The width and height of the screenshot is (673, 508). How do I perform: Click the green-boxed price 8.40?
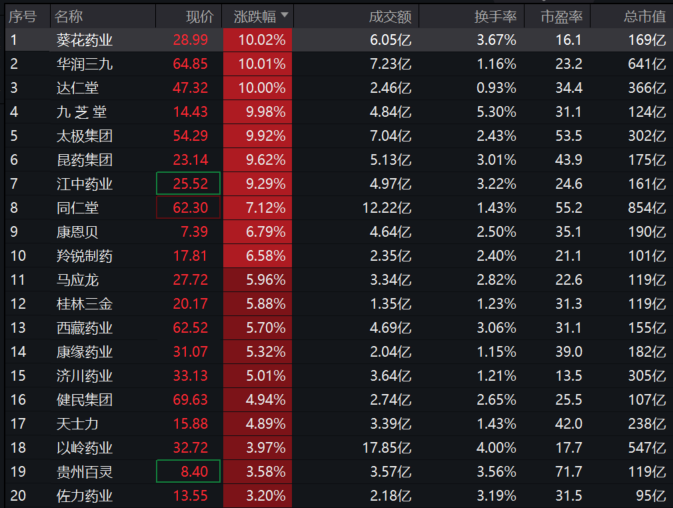pos(188,472)
